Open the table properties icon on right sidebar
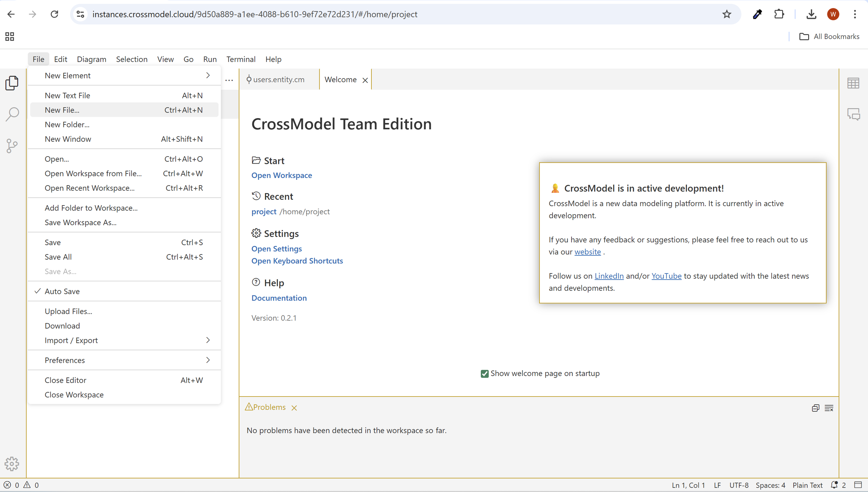 pos(853,83)
